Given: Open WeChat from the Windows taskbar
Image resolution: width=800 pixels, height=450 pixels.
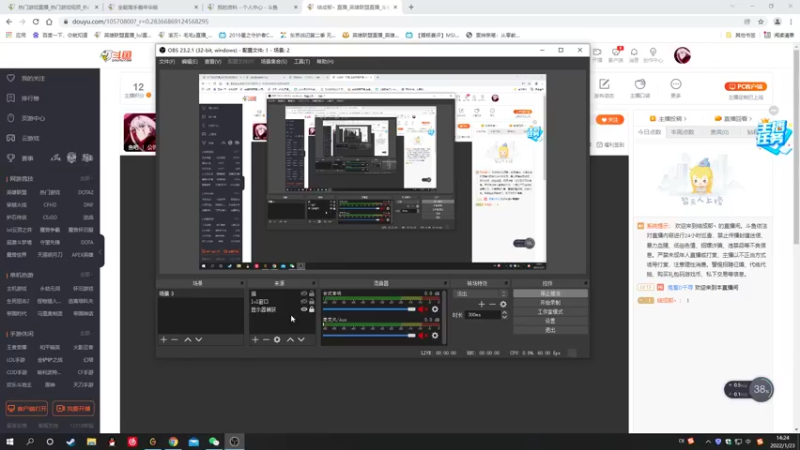Looking at the screenshot, I should (214, 442).
